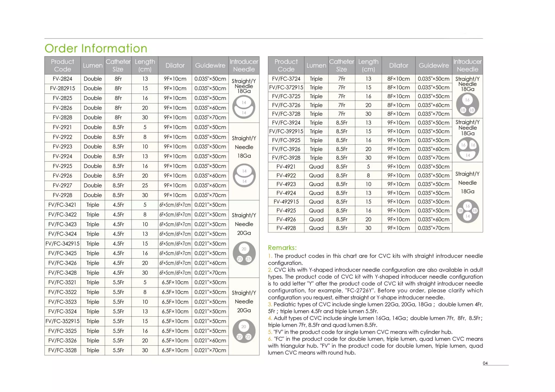
Task: Select product code FV-2824 cell
Action: coord(62,79)
